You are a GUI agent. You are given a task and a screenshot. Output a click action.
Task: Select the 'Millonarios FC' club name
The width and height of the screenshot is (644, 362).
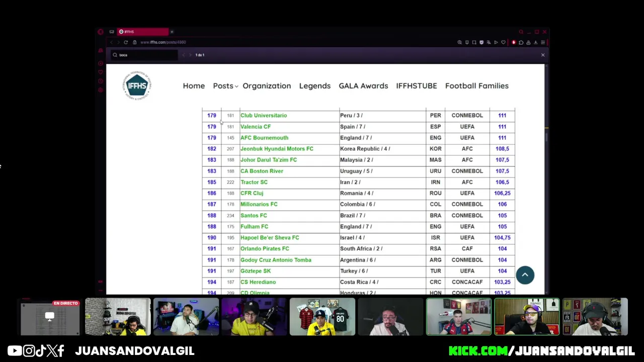pyautogui.click(x=259, y=204)
